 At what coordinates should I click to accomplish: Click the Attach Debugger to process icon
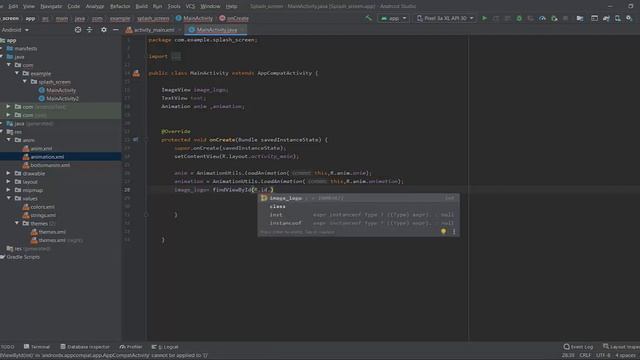point(554,18)
